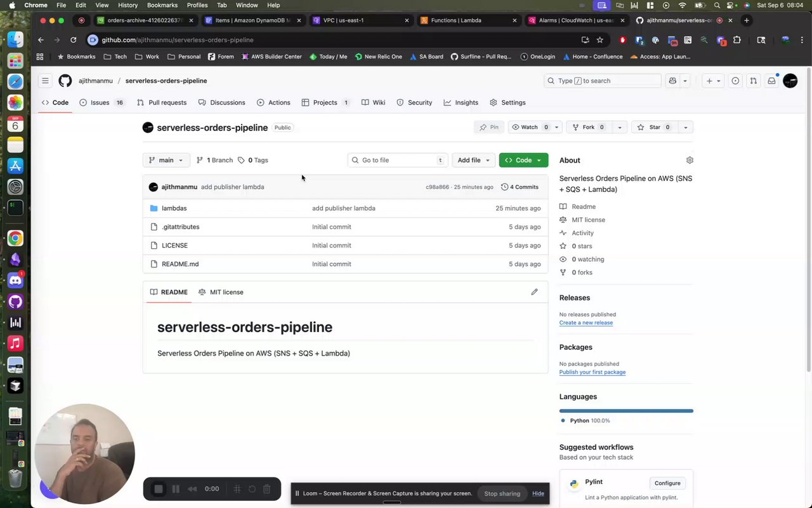Viewport: 812px width, 508px height.
Task: Configure the Pylint workflow
Action: (x=667, y=483)
